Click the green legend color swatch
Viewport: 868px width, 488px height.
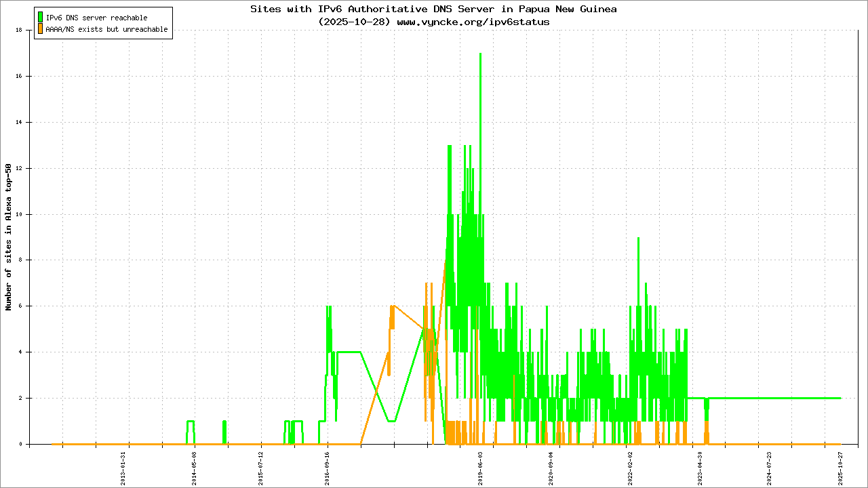pyautogui.click(x=41, y=18)
